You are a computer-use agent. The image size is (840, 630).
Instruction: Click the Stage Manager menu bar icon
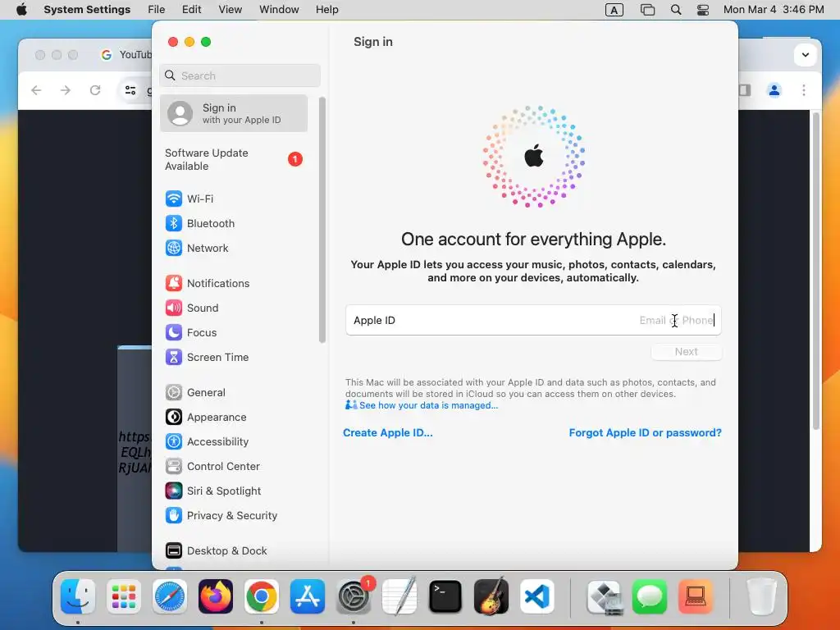click(647, 10)
